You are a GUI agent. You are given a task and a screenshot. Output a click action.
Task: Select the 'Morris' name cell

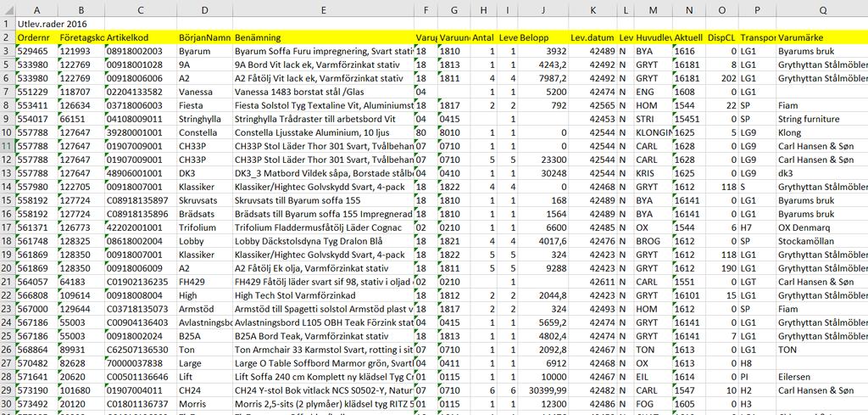205,405
